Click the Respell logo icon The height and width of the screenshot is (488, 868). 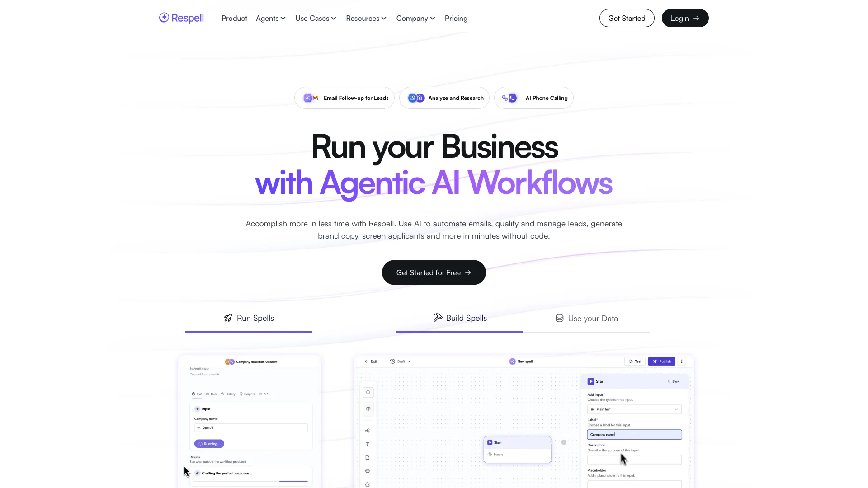[164, 18]
